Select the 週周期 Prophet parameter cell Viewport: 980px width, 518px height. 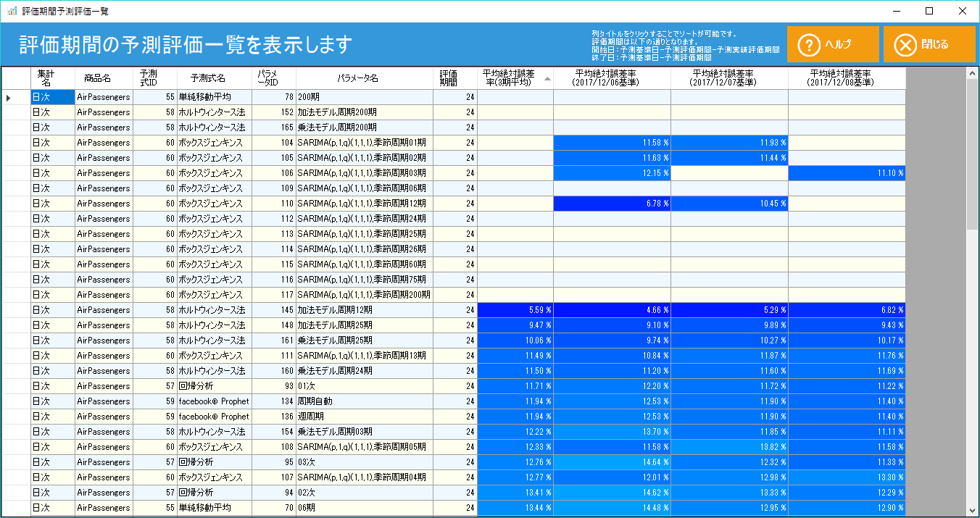(365, 417)
